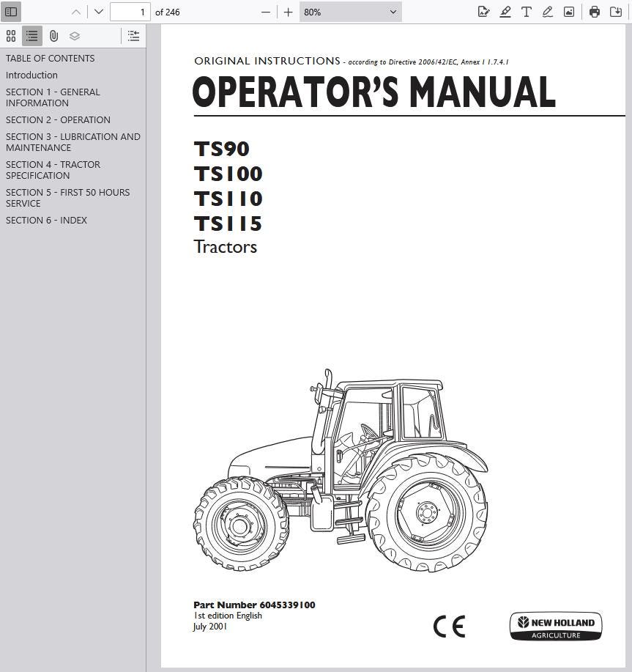Zoom out with the minus button
Viewport: 632px width, 672px height.
click(x=266, y=12)
